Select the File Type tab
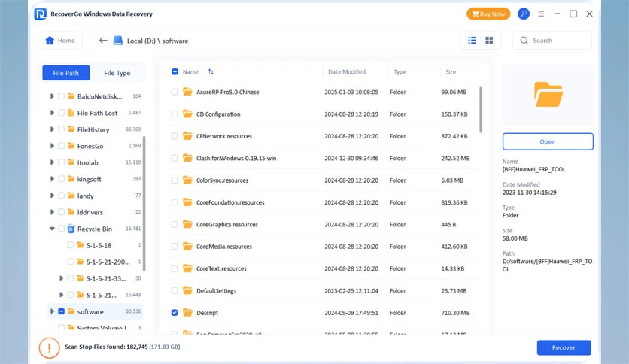This screenshot has width=629, height=364. [x=117, y=73]
